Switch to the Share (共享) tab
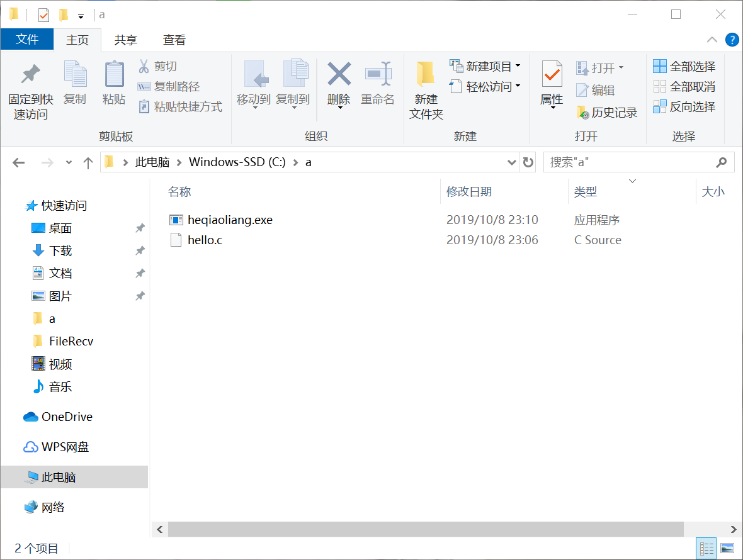This screenshot has height=560, width=743. [125, 40]
